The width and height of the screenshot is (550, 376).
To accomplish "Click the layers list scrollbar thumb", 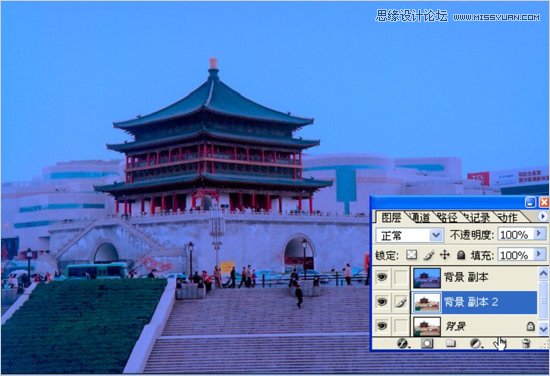I will tap(543, 301).
